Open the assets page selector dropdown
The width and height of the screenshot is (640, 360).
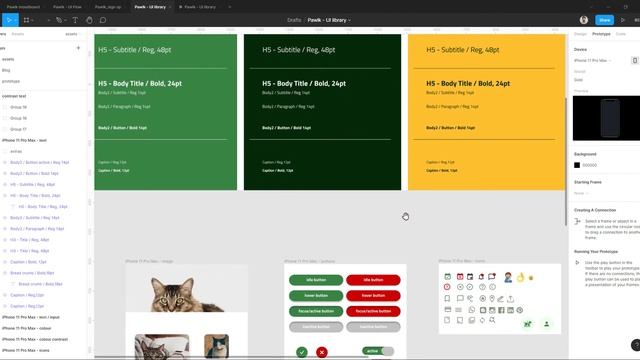point(73,34)
